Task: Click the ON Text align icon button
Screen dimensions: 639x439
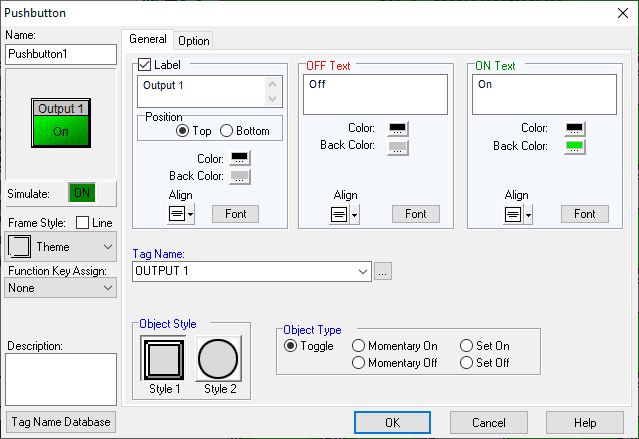Action: pyautogui.click(x=513, y=214)
